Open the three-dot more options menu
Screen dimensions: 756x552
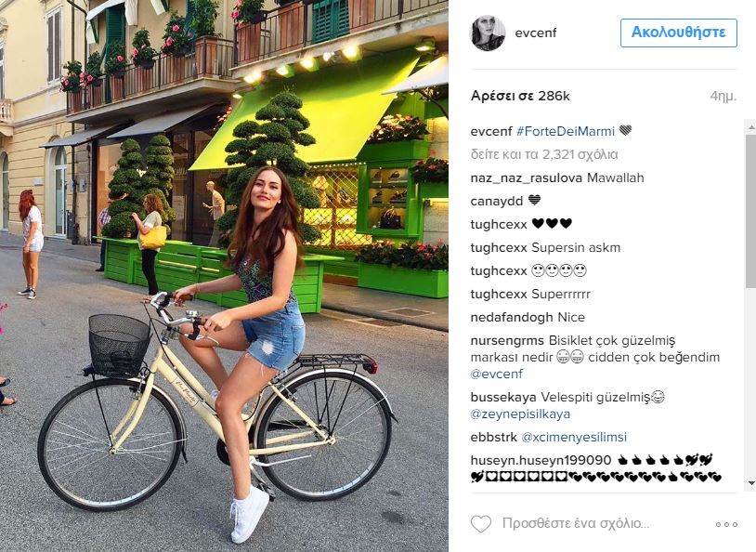click(x=726, y=524)
